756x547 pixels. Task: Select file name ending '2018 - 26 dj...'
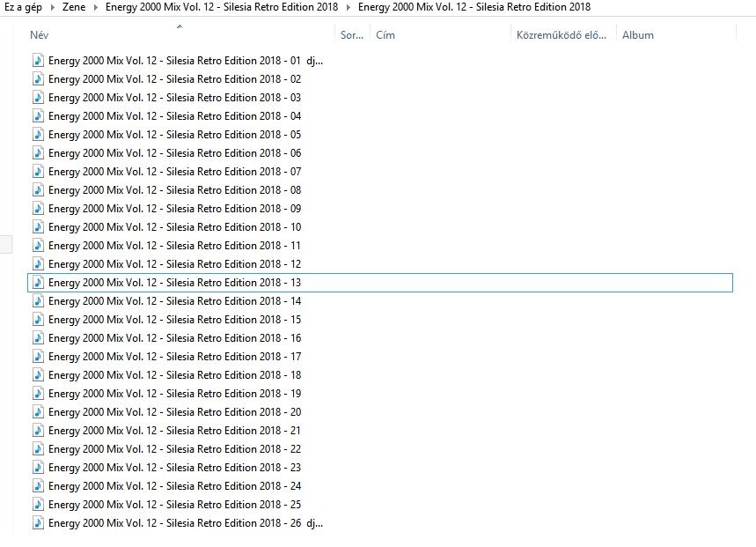coord(186,523)
